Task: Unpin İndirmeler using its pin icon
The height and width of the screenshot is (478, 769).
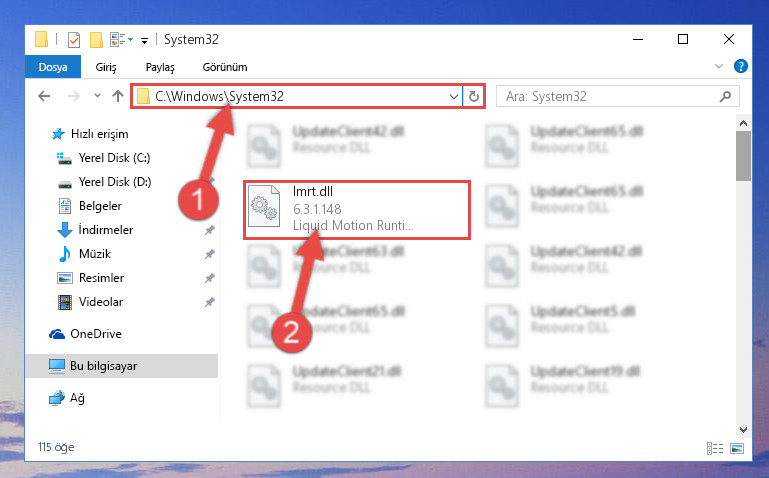Action: pyautogui.click(x=209, y=230)
